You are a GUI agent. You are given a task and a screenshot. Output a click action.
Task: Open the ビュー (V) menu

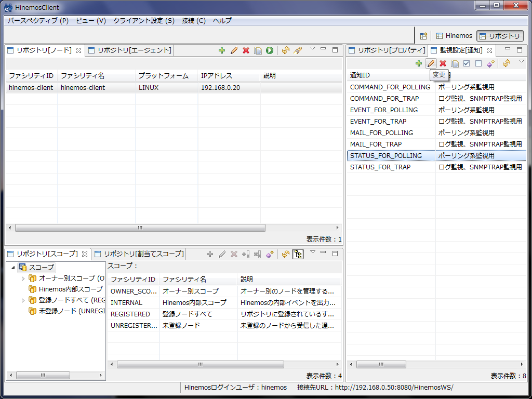[x=91, y=21]
